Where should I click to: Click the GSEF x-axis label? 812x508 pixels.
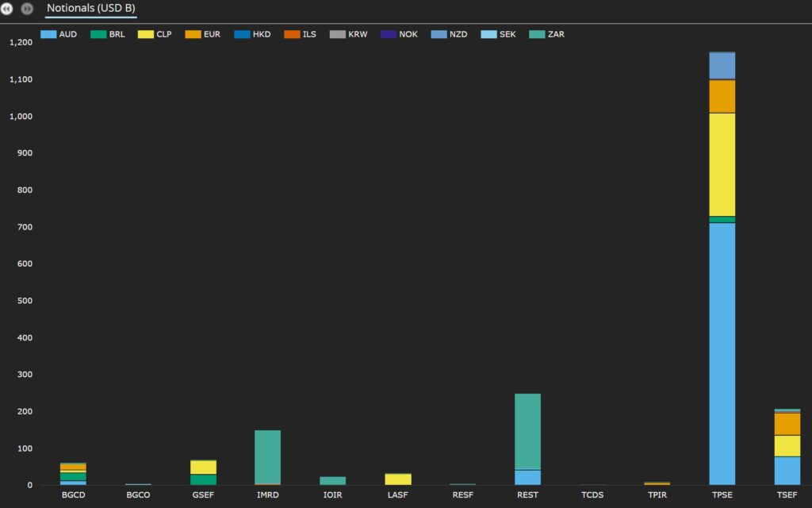[203, 495]
